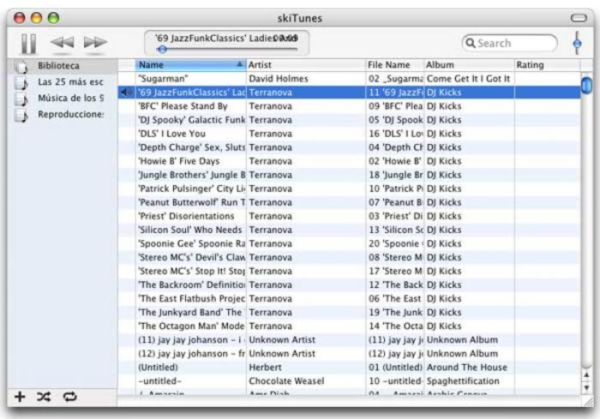600x419 pixels.
Task: Add a new playlist with plus button
Action: pos(20,397)
